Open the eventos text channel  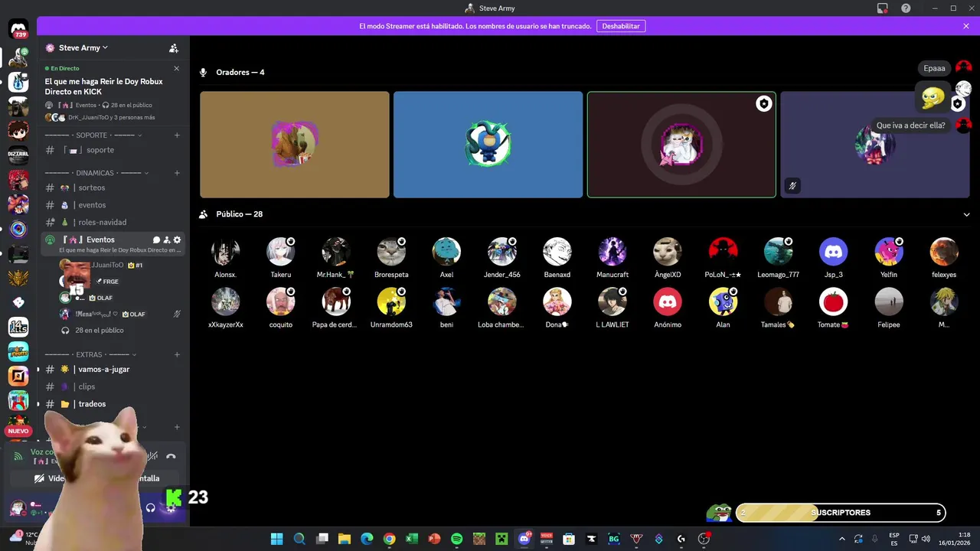tap(112, 205)
